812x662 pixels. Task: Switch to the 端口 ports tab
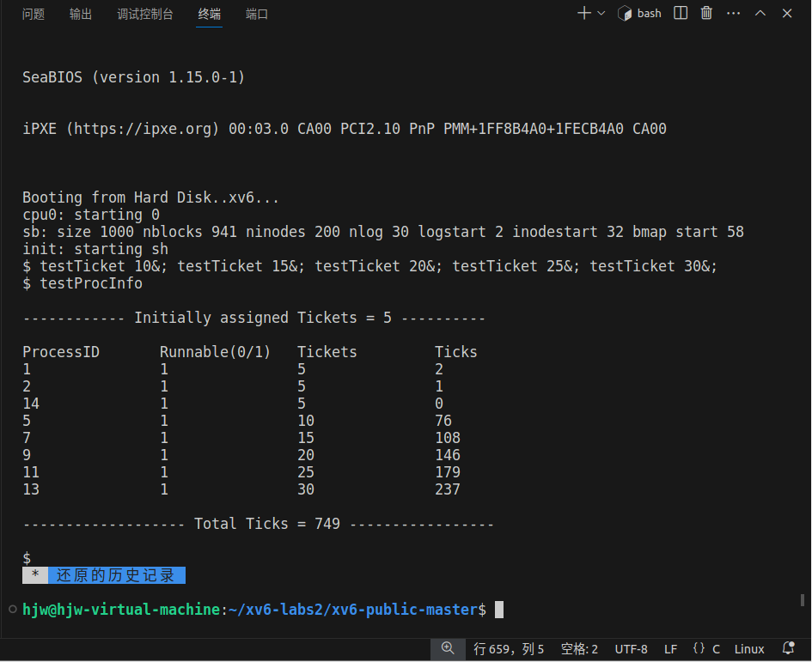point(257,14)
